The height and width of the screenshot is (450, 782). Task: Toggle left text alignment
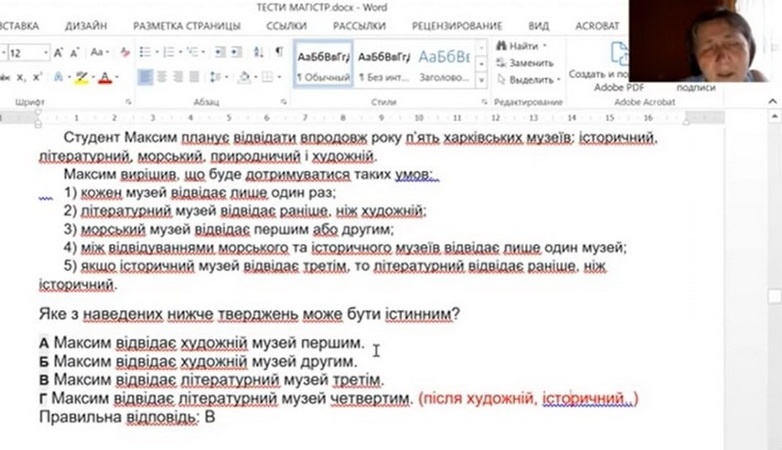(146, 77)
